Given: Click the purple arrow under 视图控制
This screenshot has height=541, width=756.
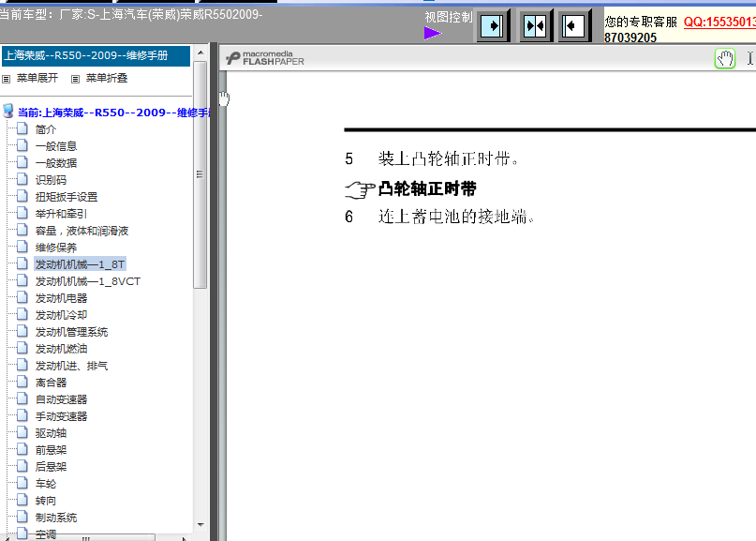Looking at the screenshot, I should coord(433,34).
